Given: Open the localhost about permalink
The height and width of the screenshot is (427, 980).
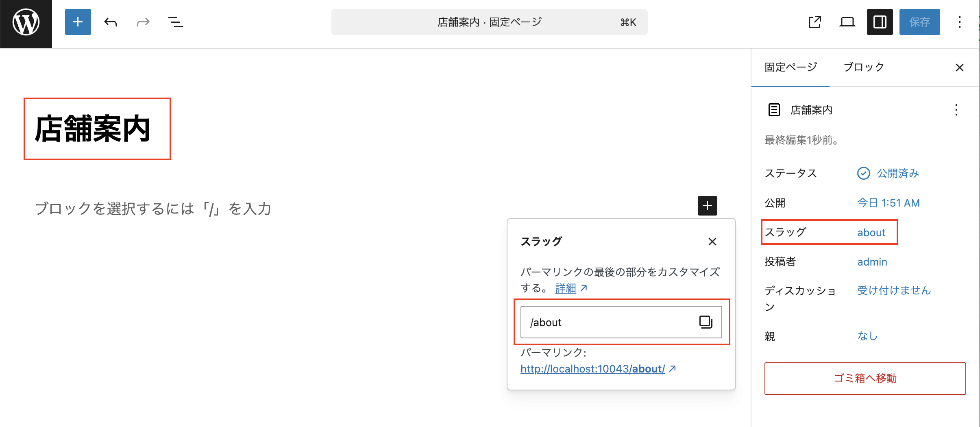Looking at the screenshot, I should click(x=592, y=369).
